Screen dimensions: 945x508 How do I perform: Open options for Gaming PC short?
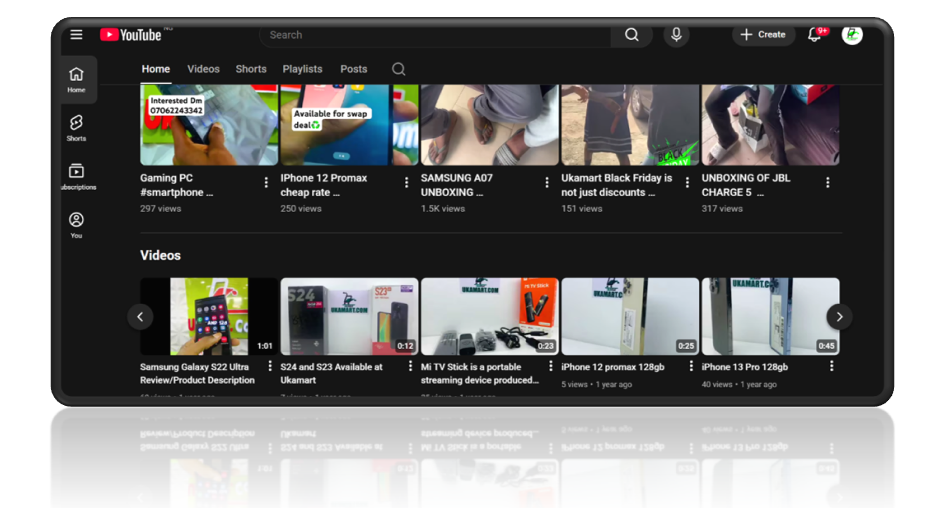pyautogui.click(x=266, y=182)
